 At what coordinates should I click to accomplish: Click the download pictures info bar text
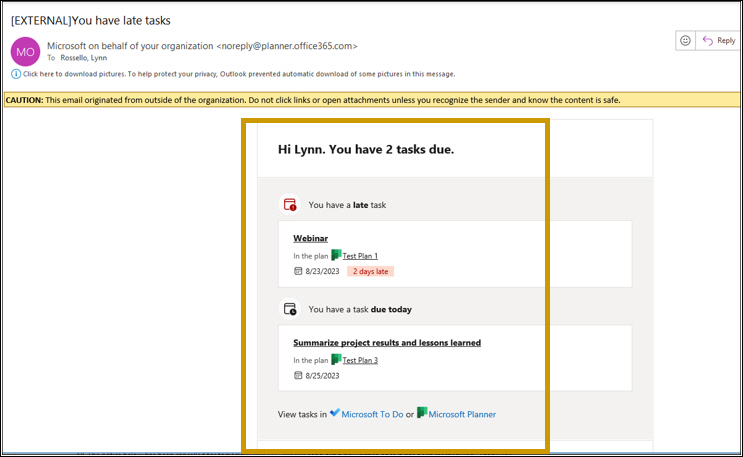pos(239,74)
